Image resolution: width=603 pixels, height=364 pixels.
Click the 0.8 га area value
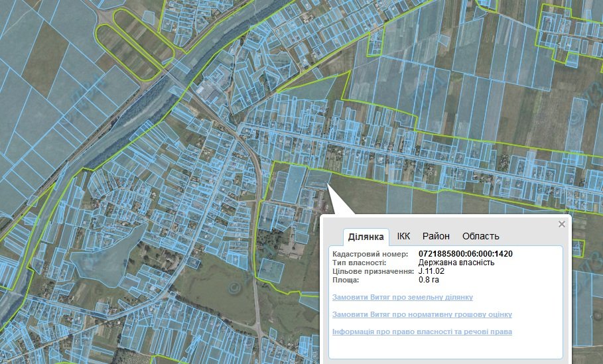click(x=429, y=280)
